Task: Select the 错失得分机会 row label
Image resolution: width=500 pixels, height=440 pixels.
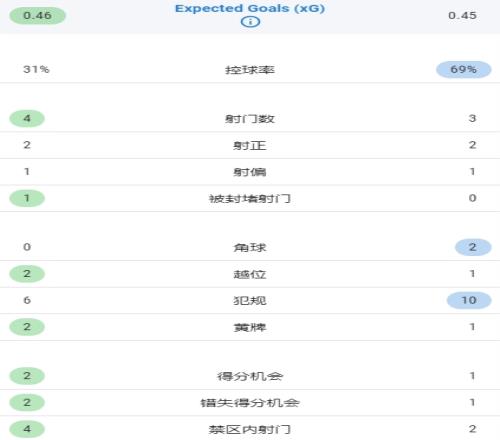Action: [250, 403]
